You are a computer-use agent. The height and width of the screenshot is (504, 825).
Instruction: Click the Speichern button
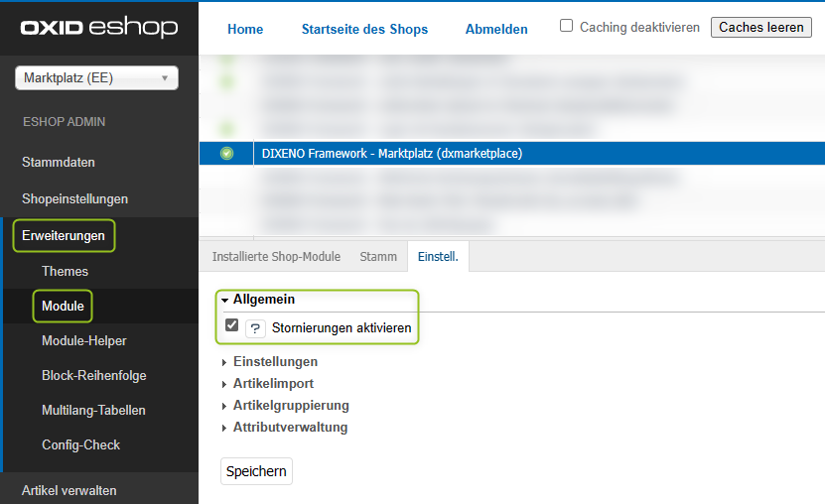tap(256, 471)
